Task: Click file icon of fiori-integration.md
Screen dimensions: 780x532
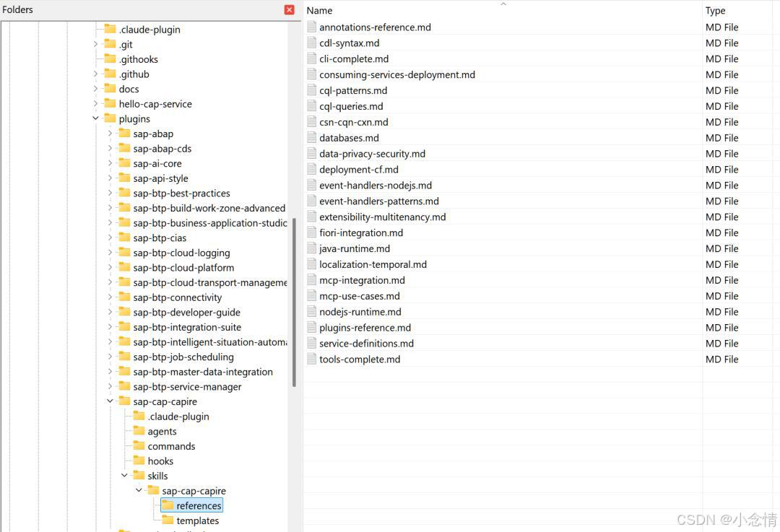Action: 311,232
